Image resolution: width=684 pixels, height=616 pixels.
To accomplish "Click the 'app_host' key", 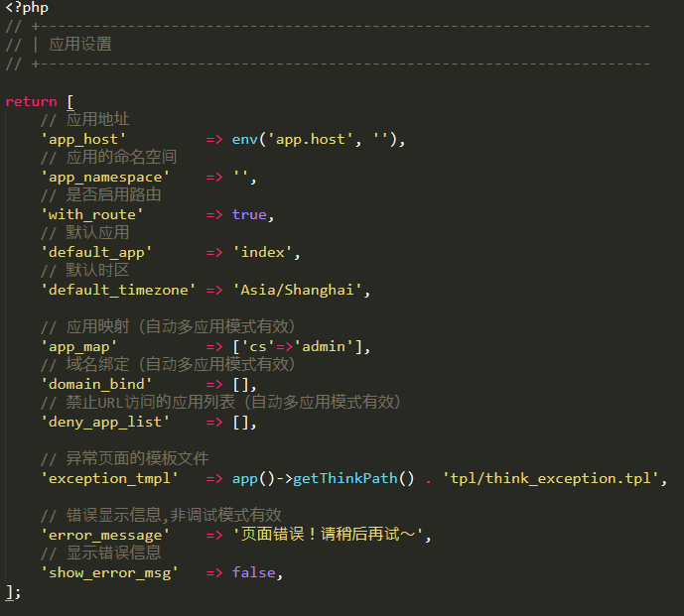I will [82, 140].
